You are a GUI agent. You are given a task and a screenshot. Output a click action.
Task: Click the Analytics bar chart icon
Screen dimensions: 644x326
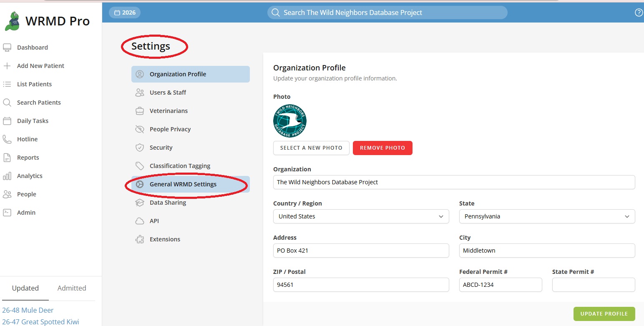pos(7,176)
